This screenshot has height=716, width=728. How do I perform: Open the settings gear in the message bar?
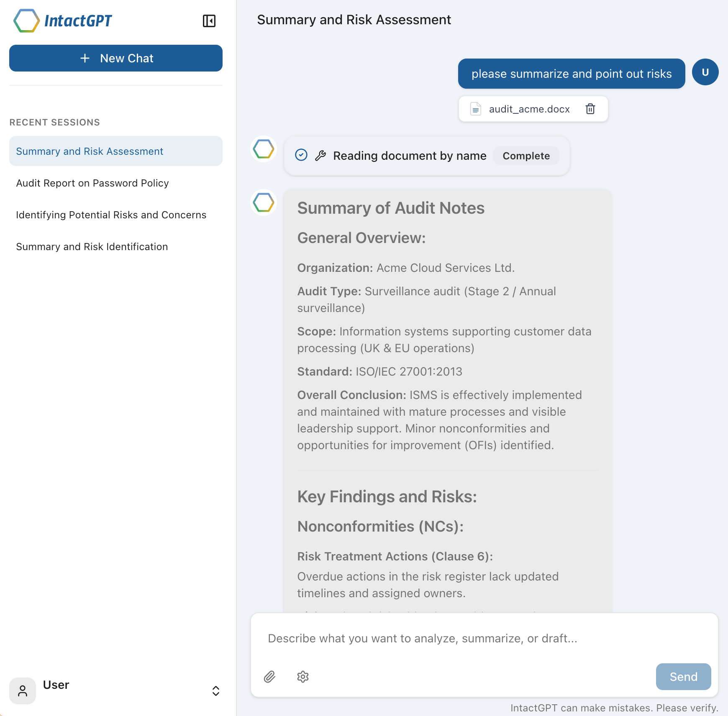pyautogui.click(x=303, y=676)
